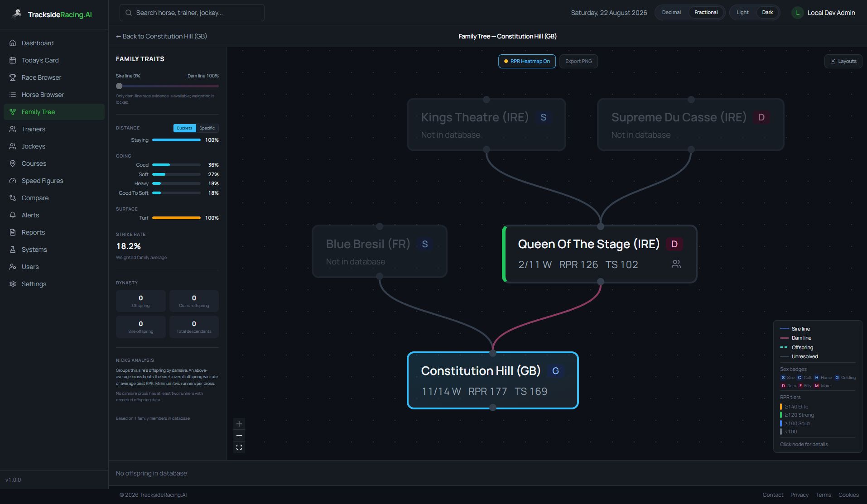Image resolution: width=867 pixels, height=504 pixels.
Task: Click the D dam badge on Queen Of The Stage
Action: click(674, 244)
